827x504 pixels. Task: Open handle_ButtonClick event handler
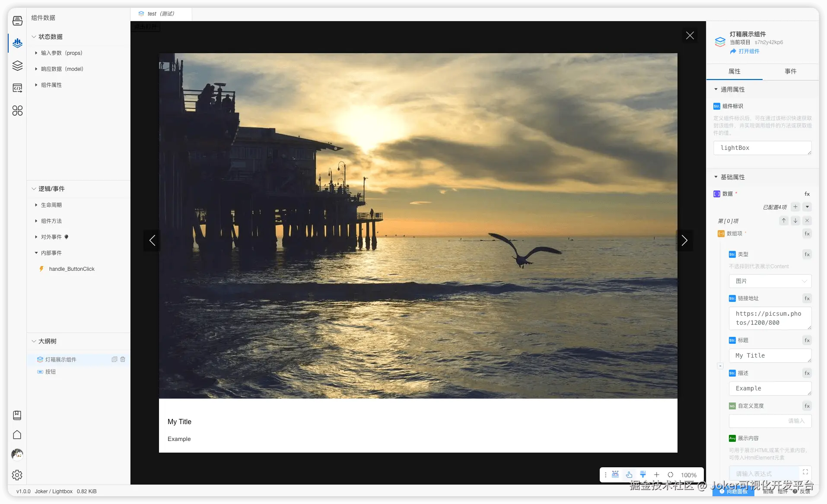pyautogui.click(x=72, y=269)
